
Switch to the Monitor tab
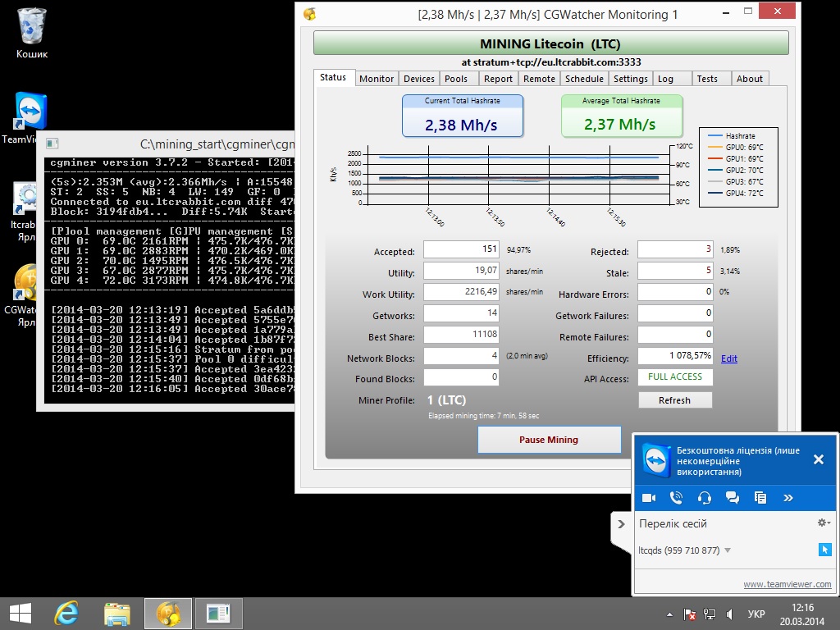pyautogui.click(x=377, y=79)
